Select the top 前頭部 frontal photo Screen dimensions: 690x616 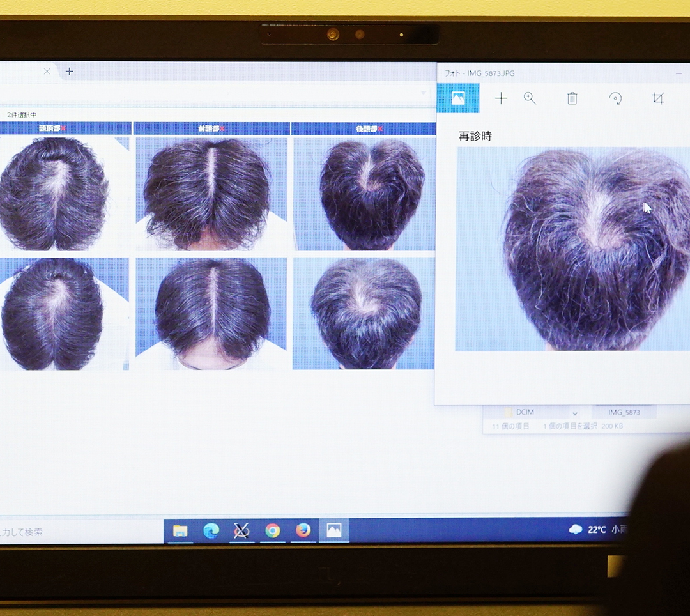click(211, 194)
